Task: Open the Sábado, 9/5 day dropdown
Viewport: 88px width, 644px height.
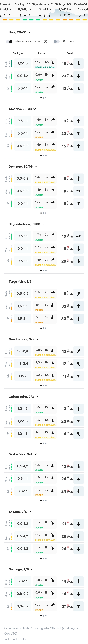Action: 30,512
